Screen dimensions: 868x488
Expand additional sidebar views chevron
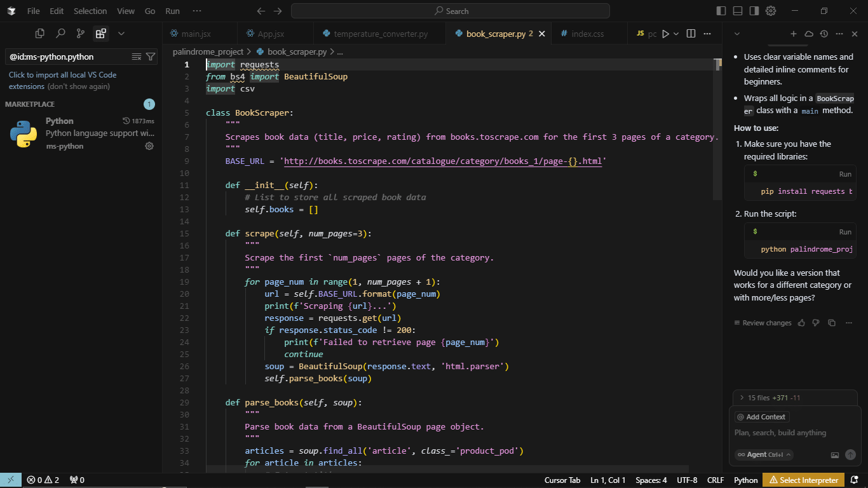[121, 34]
